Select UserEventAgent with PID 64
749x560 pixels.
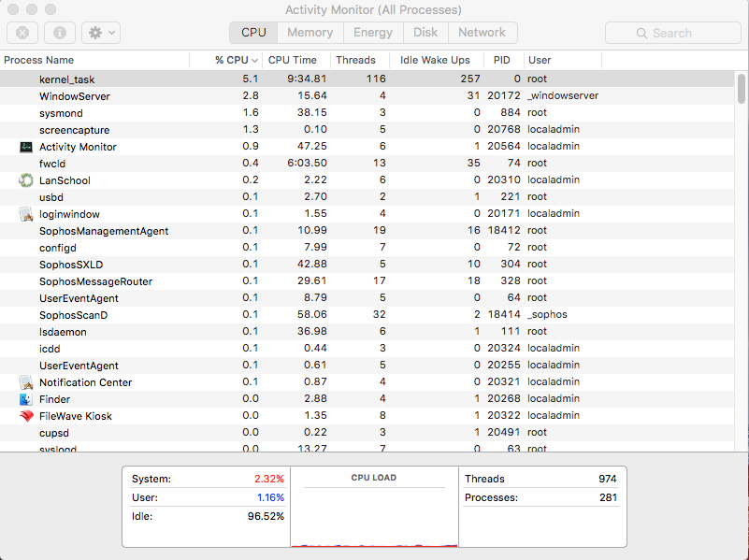tap(367, 298)
